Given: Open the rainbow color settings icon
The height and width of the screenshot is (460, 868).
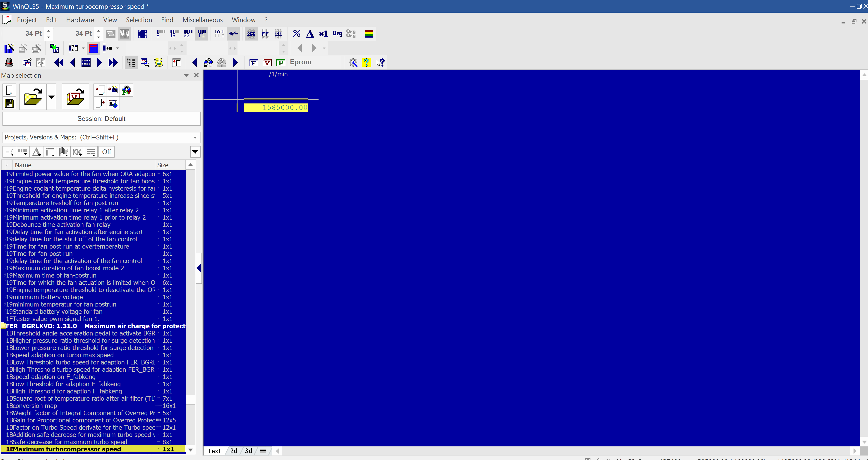Looking at the screenshot, I should [x=369, y=34].
